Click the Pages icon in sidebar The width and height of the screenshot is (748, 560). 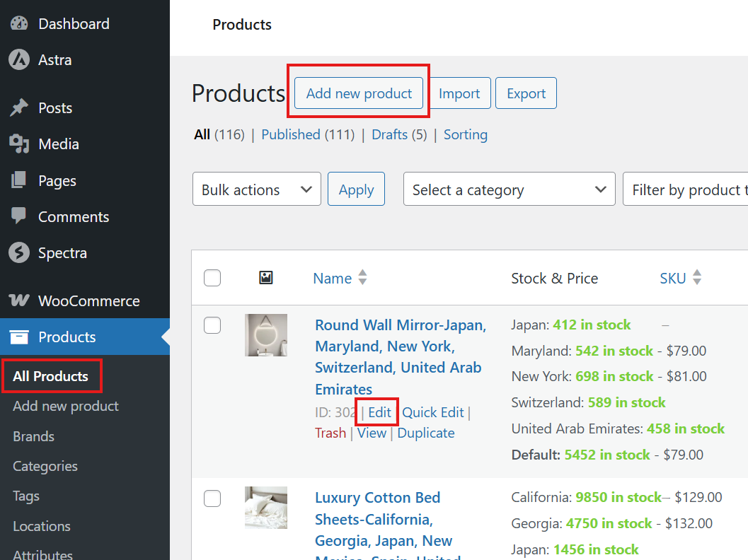click(x=19, y=181)
